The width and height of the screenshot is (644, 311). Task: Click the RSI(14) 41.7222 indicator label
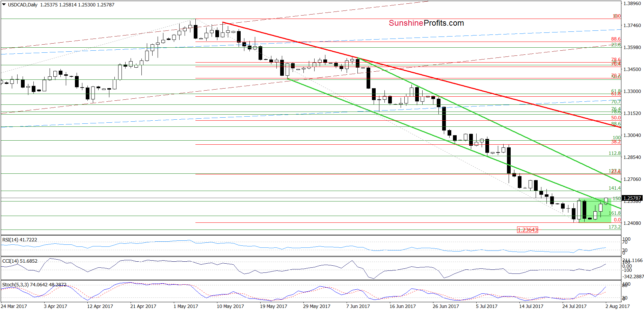[x=20, y=240]
